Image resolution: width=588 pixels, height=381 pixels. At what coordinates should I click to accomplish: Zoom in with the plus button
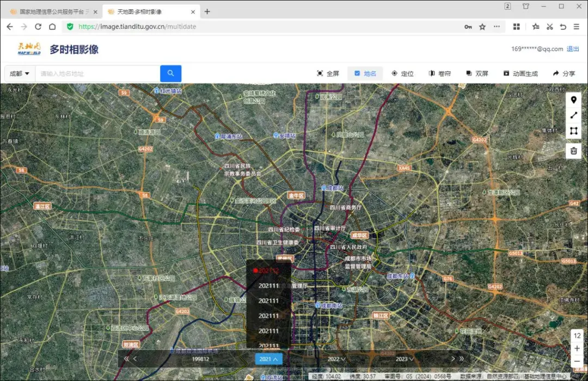(x=577, y=348)
